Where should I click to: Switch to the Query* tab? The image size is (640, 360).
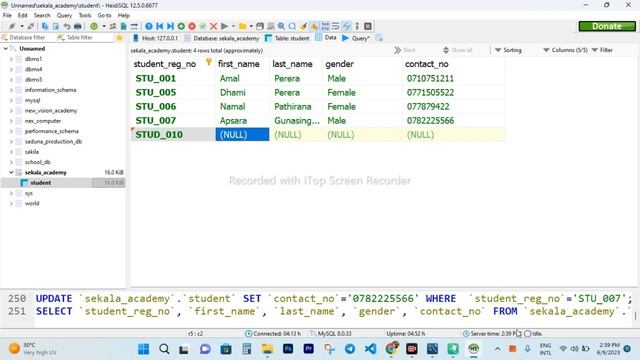click(x=356, y=38)
